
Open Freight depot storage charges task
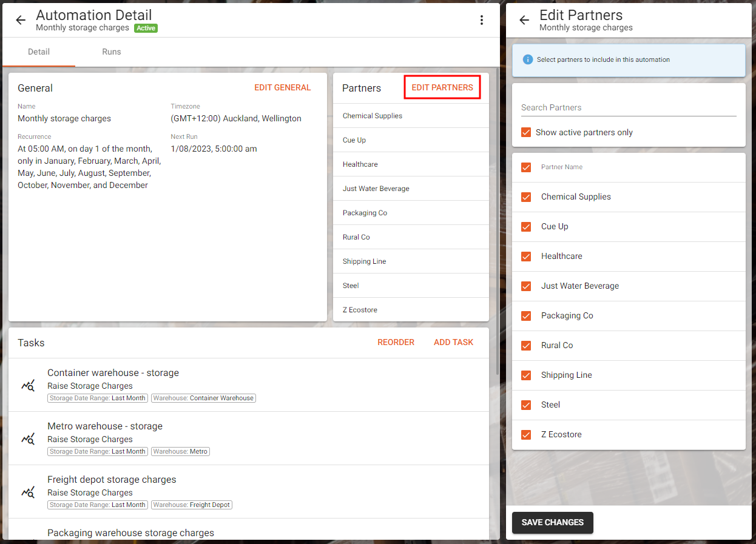(249, 492)
